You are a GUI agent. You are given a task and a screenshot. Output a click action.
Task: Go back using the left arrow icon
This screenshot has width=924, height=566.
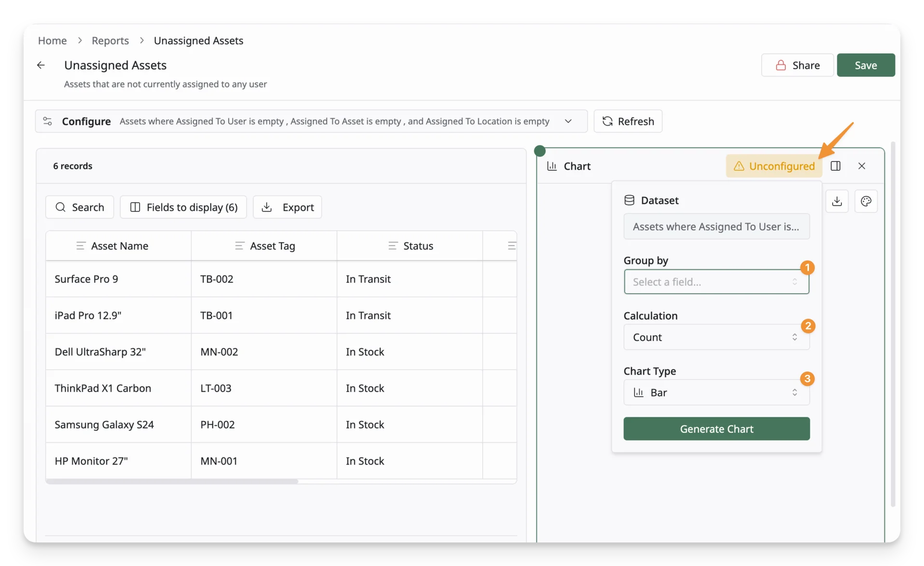tap(41, 65)
